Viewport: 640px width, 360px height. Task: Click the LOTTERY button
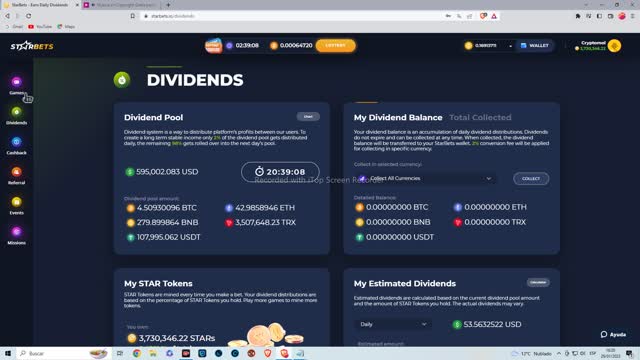pyautogui.click(x=336, y=45)
